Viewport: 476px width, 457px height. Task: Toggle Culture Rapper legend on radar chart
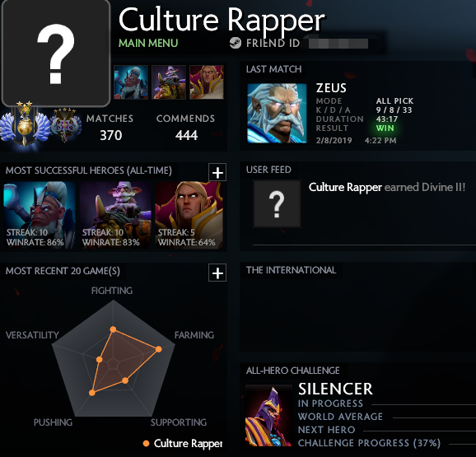click(x=183, y=443)
